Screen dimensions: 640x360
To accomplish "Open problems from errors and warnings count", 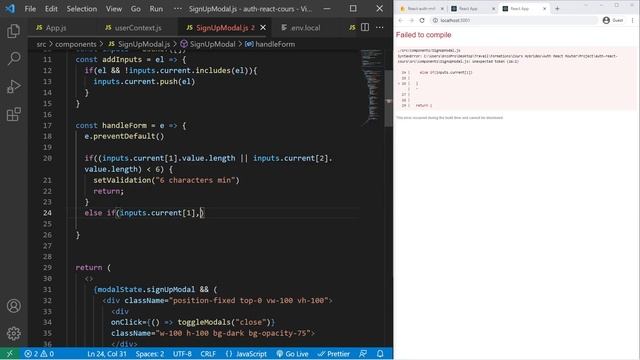I will coord(39,354).
